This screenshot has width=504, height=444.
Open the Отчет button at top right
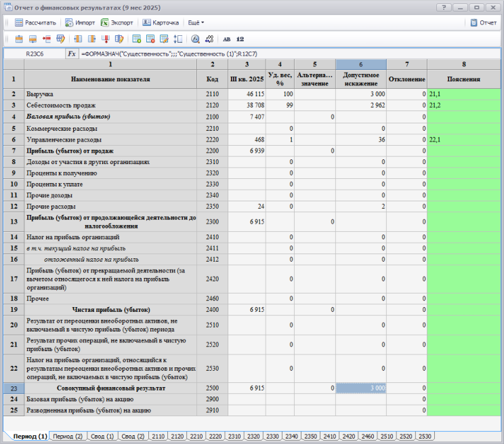tap(484, 22)
